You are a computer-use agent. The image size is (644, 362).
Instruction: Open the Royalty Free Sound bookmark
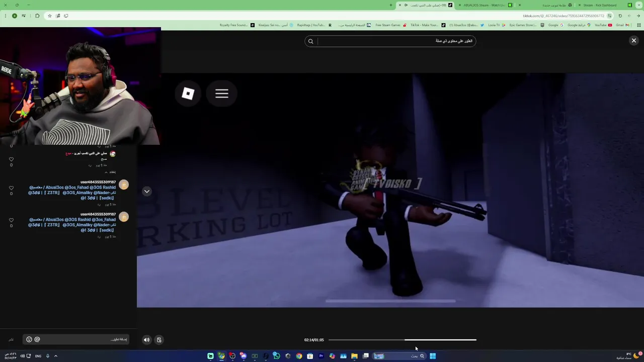pyautogui.click(x=236, y=25)
